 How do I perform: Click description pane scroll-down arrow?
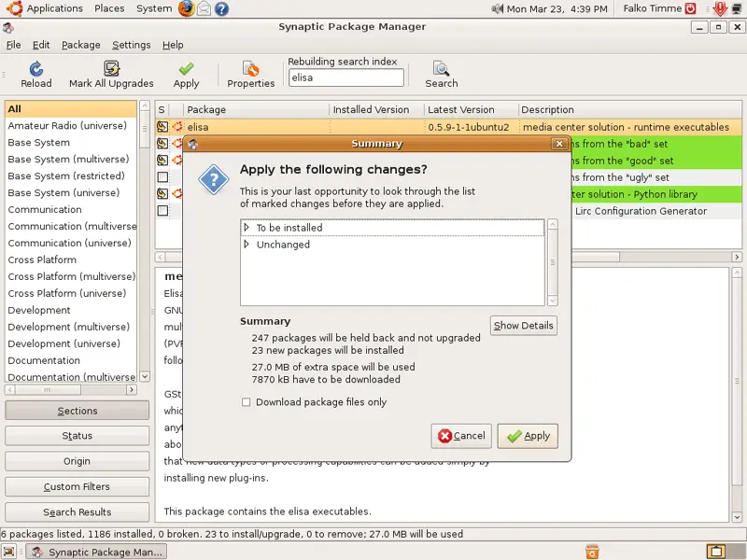tap(737, 517)
